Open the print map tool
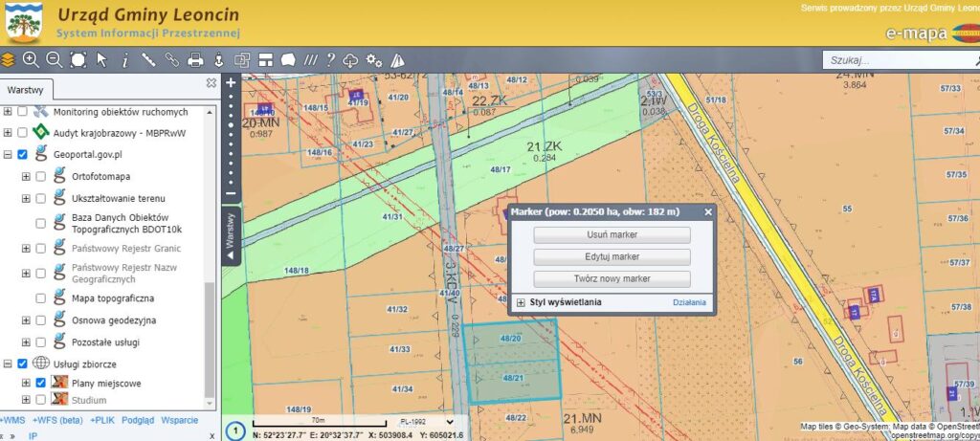 pyautogui.click(x=195, y=60)
